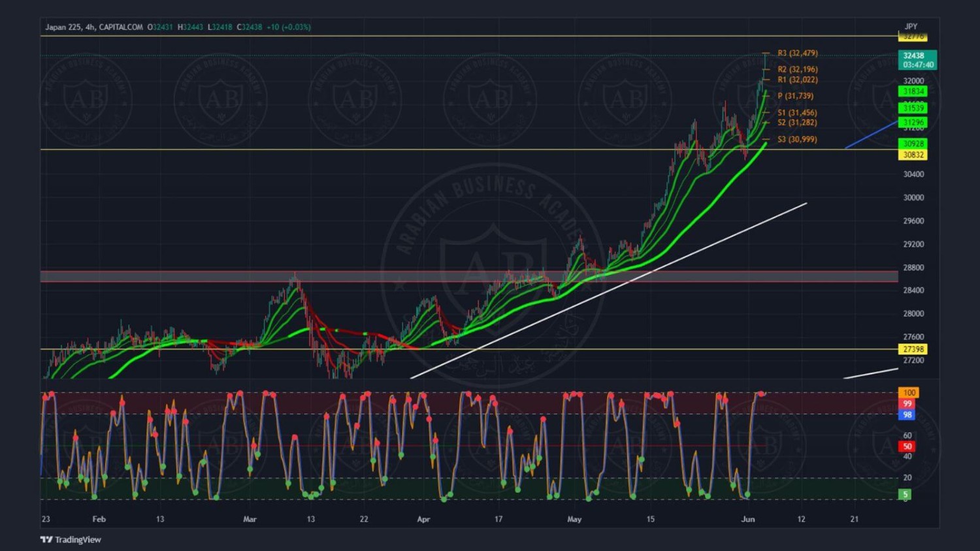
Task: Click the red 50 oscillator level tag
Action: (907, 447)
